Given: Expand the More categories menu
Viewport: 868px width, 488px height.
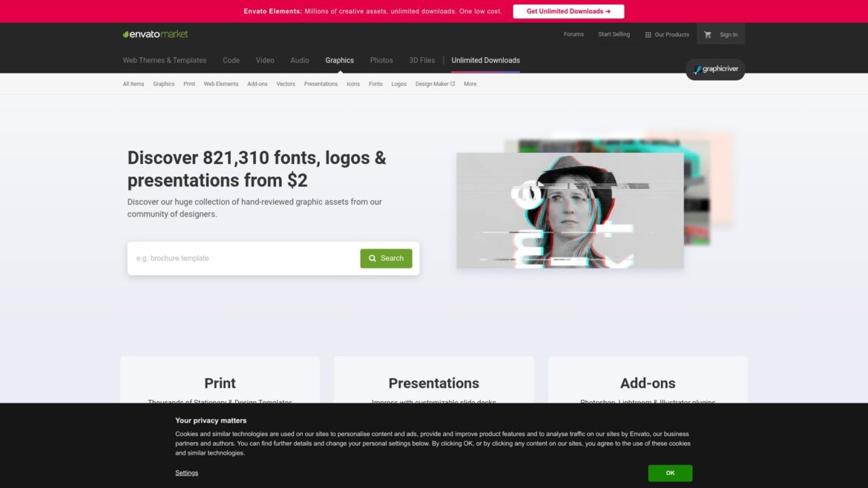Looking at the screenshot, I should tap(470, 84).
